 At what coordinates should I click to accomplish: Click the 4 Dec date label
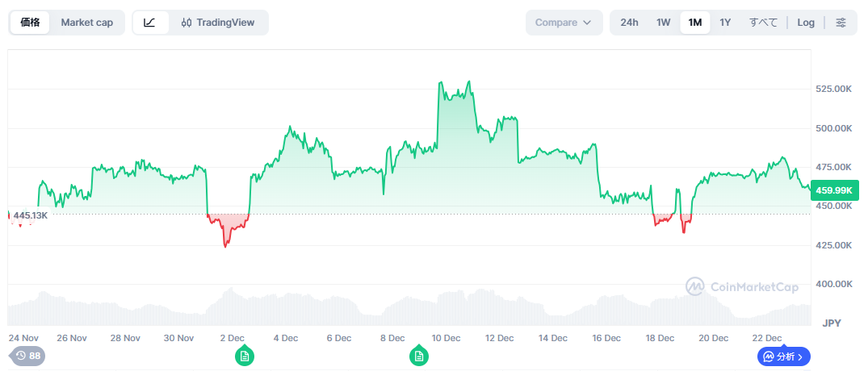[x=286, y=338]
